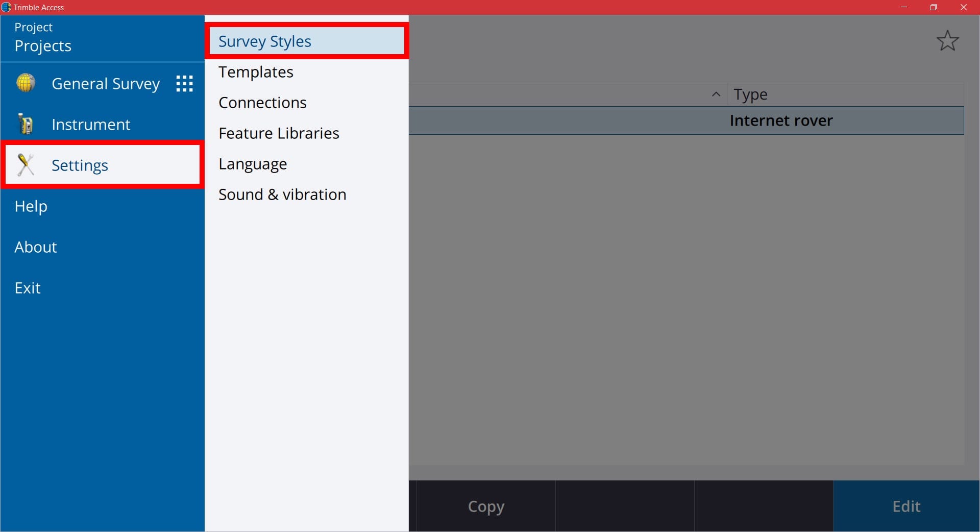Click the Edit button

[906, 506]
